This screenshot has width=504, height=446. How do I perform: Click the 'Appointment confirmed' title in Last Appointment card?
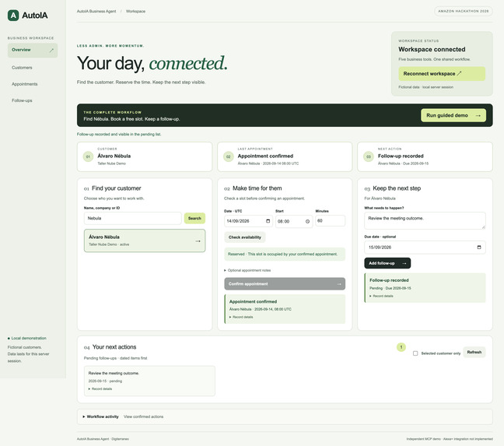[265, 156]
